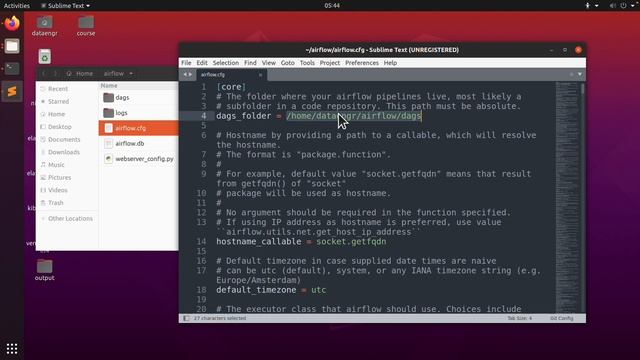The image size is (640, 360).
Task: Open the Edit menu
Action: click(202, 63)
